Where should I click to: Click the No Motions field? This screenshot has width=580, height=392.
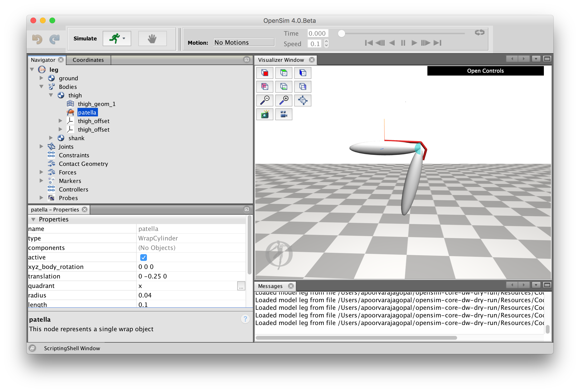pyautogui.click(x=244, y=42)
